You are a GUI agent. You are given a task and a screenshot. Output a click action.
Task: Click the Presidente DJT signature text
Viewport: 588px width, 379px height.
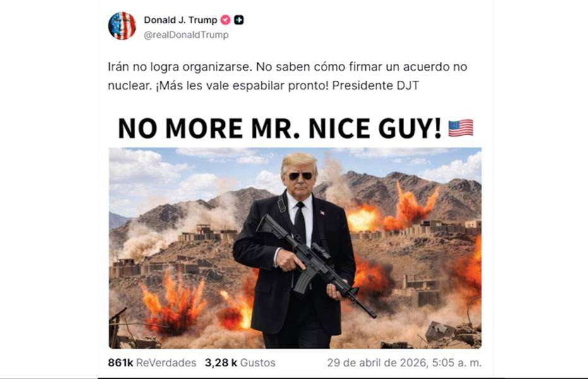375,85
